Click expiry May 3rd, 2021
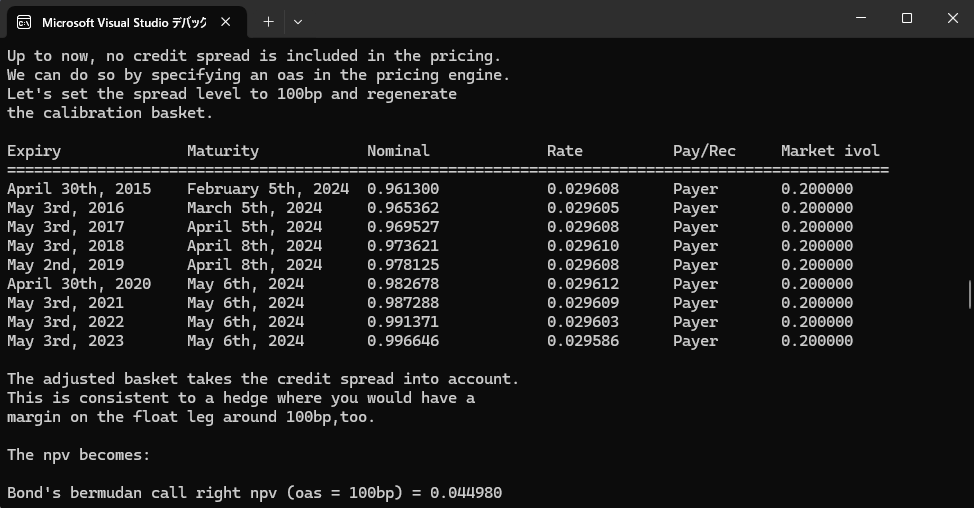Viewport: 974px width, 508px height. (x=65, y=303)
